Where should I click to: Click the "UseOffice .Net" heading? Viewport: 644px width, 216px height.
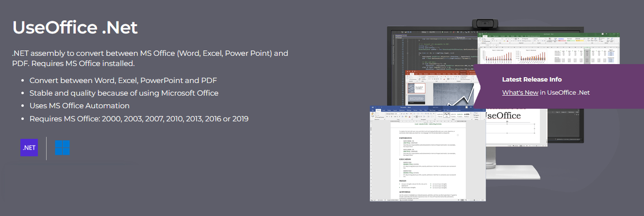point(75,28)
